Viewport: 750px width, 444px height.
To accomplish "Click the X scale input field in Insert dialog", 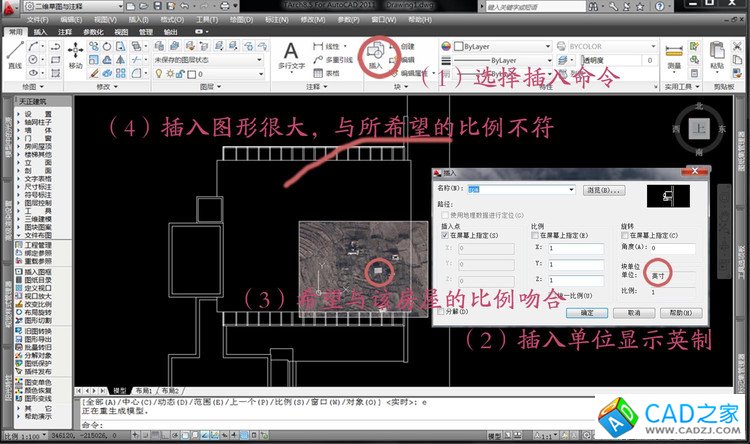I will pyautogui.click(x=575, y=248).
